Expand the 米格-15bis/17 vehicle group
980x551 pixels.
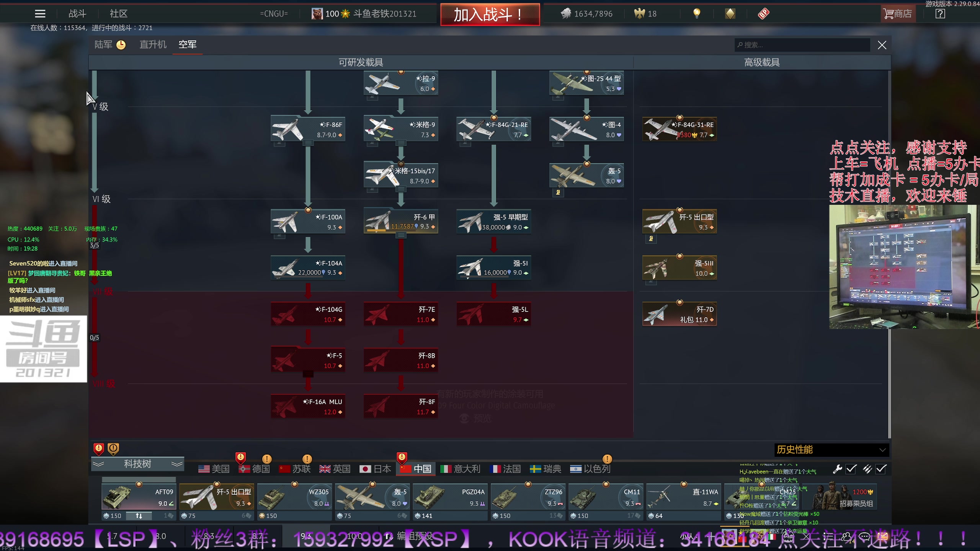coord(401,189)
